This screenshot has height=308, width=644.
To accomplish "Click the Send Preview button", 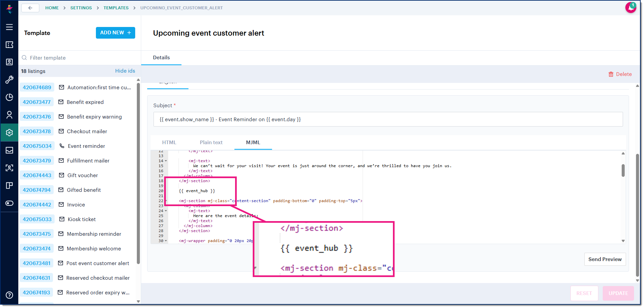I will point(605,259).
